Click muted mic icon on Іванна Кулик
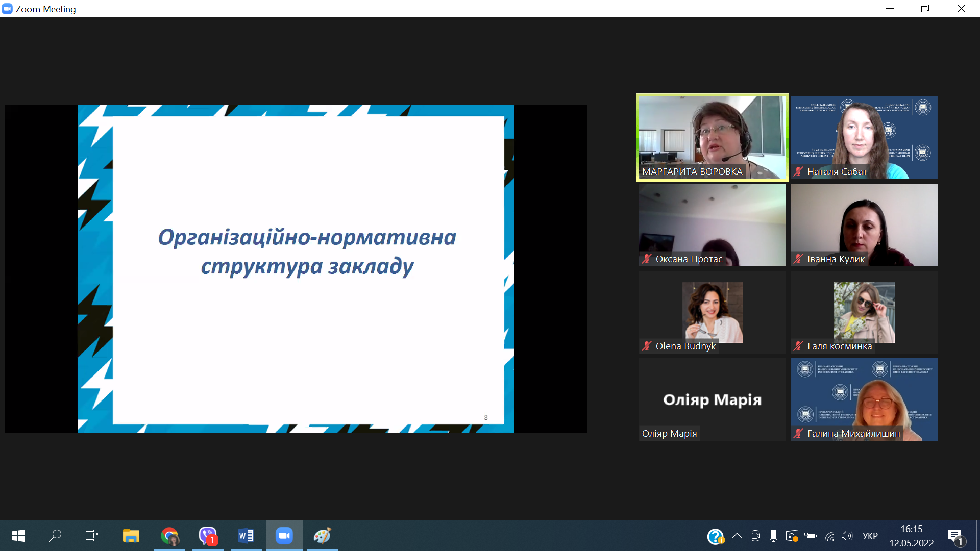The width and height of the screenshot is (980, 551). (x=799, y=259)
